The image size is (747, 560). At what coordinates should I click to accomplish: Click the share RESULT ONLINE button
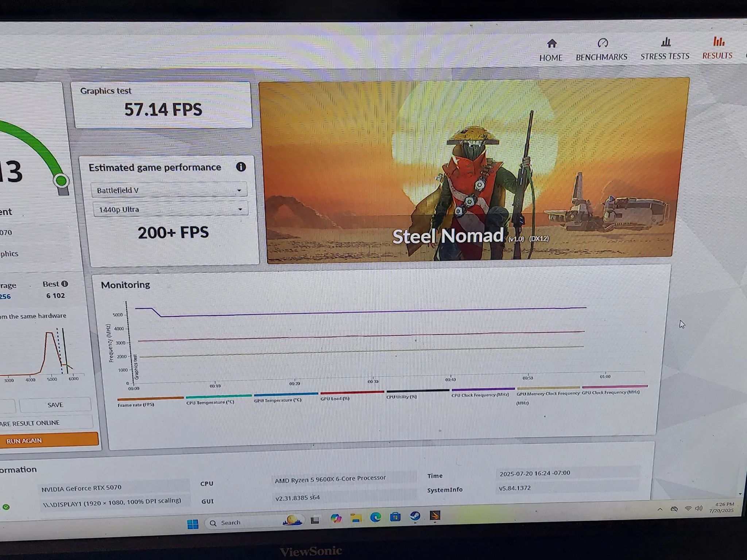point(46,422)
